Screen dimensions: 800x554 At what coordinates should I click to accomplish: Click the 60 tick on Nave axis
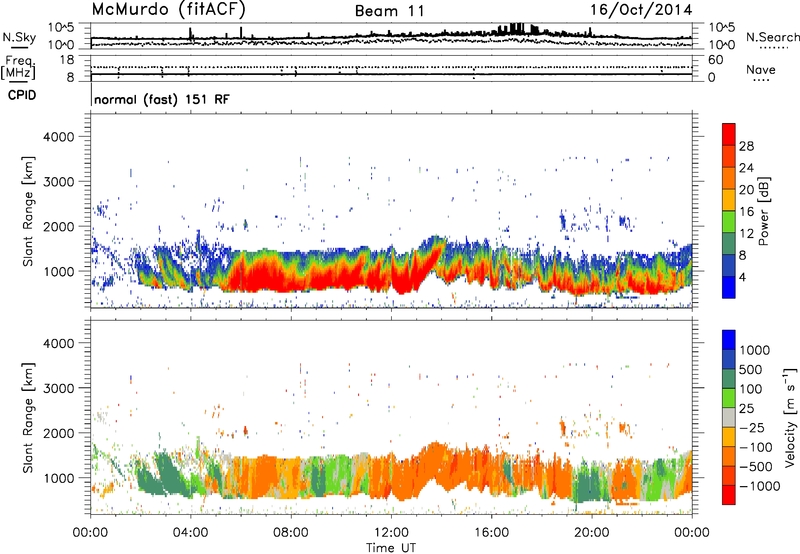[x=715, y=60]
